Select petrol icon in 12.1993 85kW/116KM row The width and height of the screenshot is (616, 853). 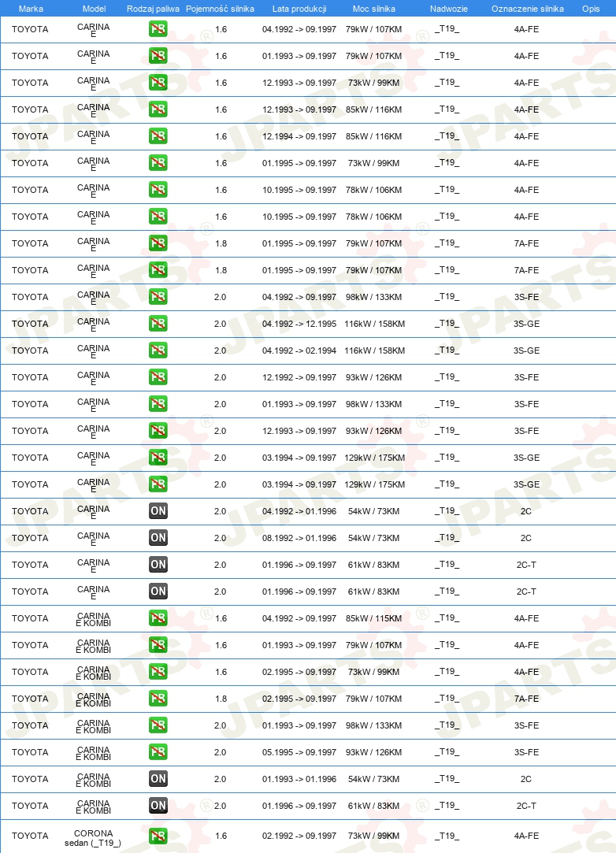coord(158,109)
